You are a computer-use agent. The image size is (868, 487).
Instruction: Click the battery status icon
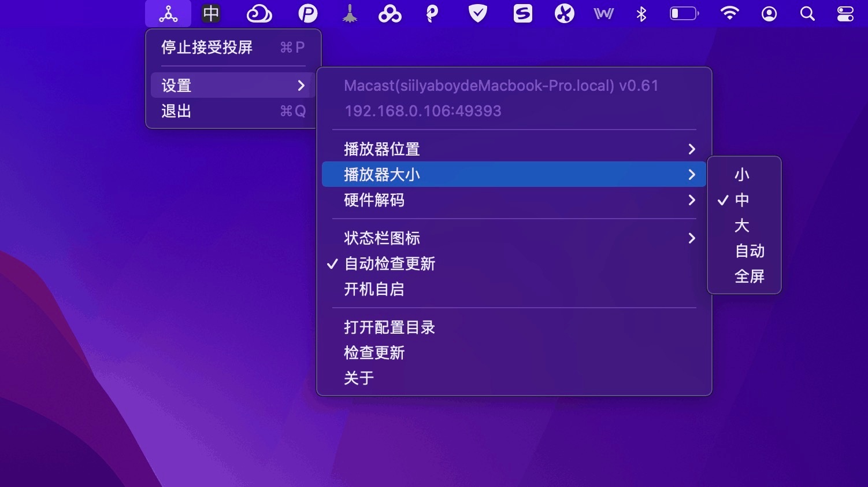(684, 13)
